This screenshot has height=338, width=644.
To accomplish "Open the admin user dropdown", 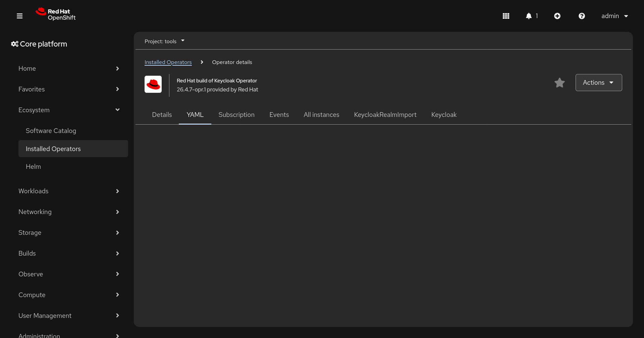I will 614,16.
